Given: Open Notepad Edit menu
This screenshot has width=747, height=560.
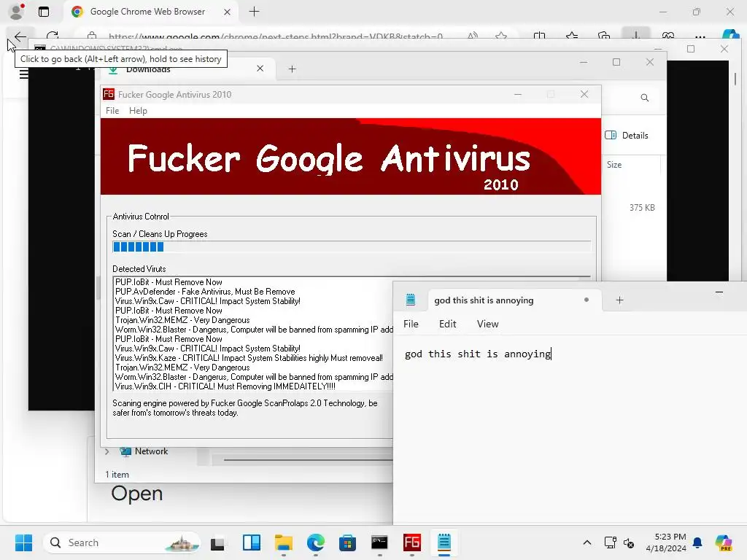Looking at the screenshot, I should coord(447,324).
